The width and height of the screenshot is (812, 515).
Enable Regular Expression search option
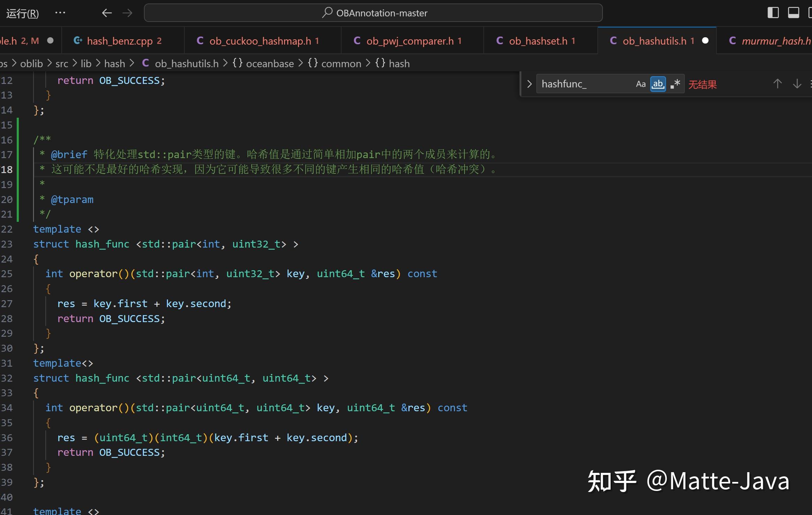pos(675,84)
